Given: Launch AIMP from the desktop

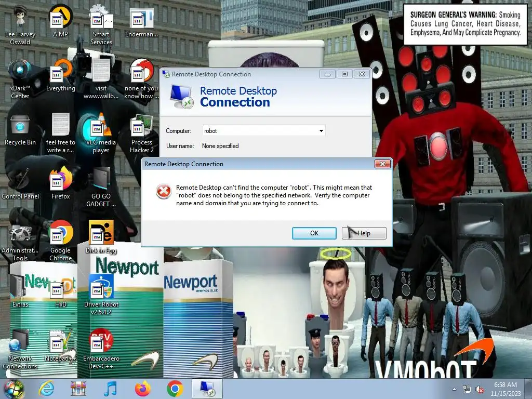Looking at the screenshot, I should 60,21.
